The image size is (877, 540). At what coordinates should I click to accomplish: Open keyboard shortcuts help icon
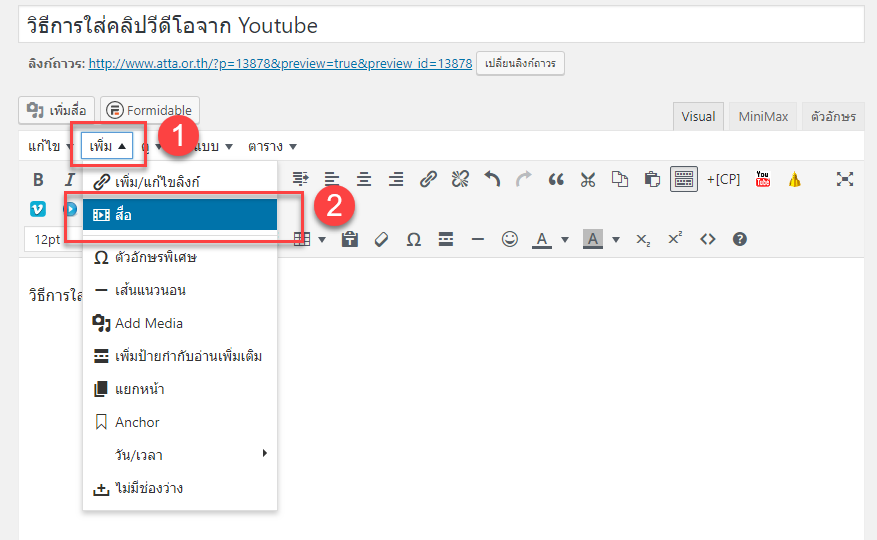tap(739, 240)
